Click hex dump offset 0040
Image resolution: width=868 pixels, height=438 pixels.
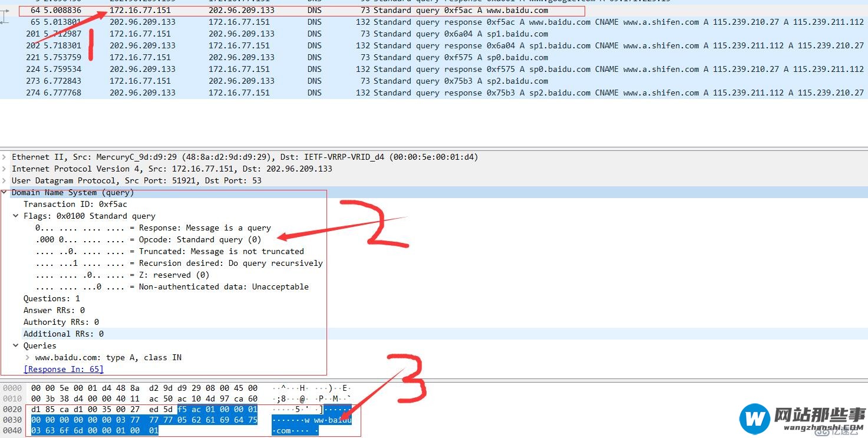click(x=12, y=430)
